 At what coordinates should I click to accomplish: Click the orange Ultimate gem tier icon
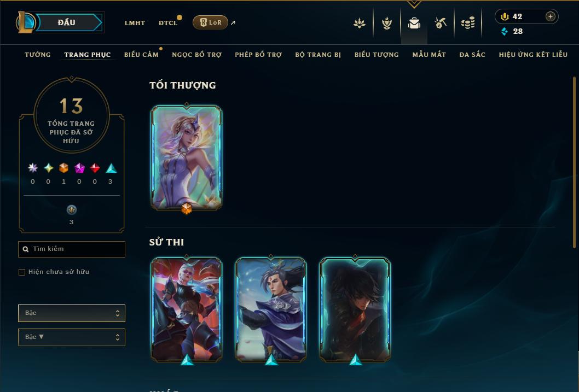point(64,168)
